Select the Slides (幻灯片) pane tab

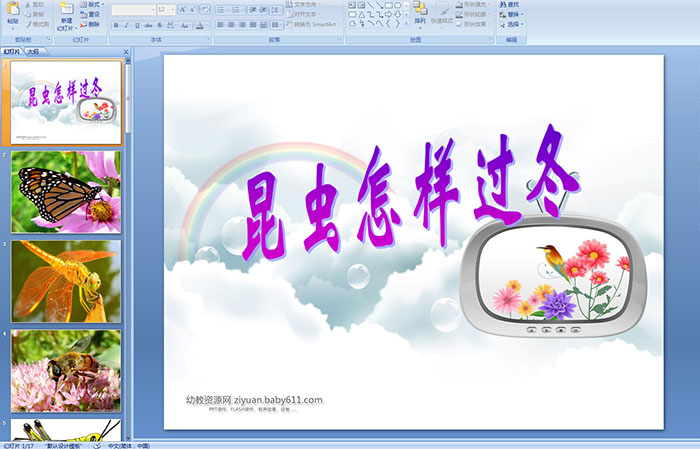click(11, 51)
